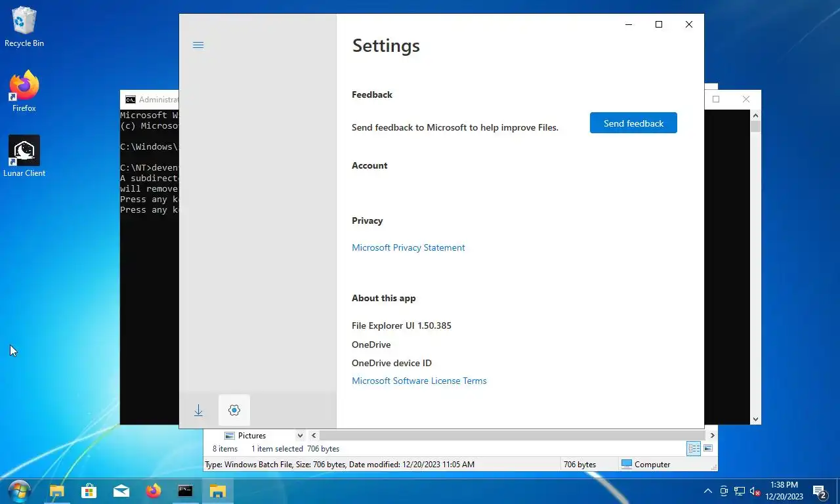
Task: Click the OneDrive device ID text
Action: click(x=392, y=363)
